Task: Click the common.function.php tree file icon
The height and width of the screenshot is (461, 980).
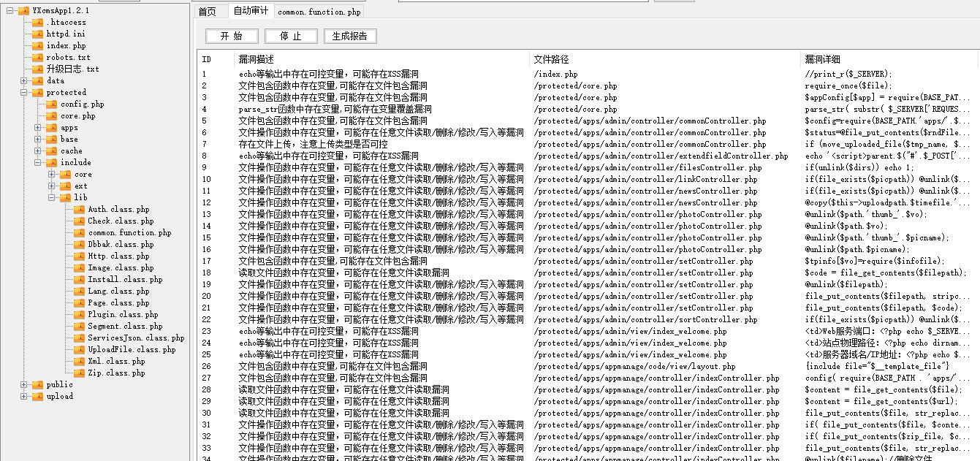Action: (80, 233)
